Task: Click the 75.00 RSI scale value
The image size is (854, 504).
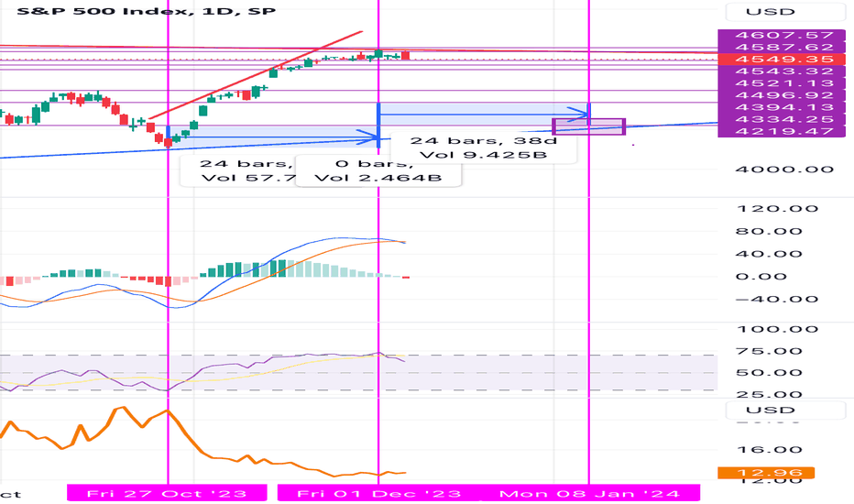Action: click(769, 351)
